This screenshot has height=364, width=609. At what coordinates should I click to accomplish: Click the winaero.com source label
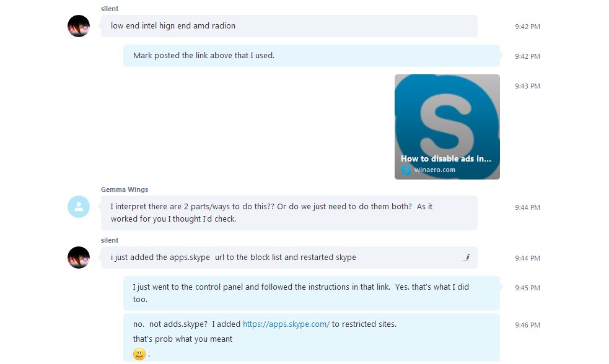pos(435,170)
